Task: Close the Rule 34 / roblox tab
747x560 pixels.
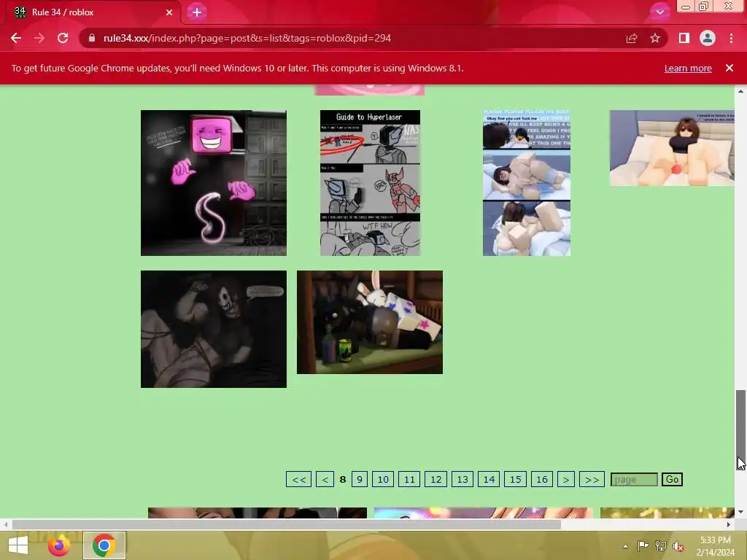Action: (169, 12)
